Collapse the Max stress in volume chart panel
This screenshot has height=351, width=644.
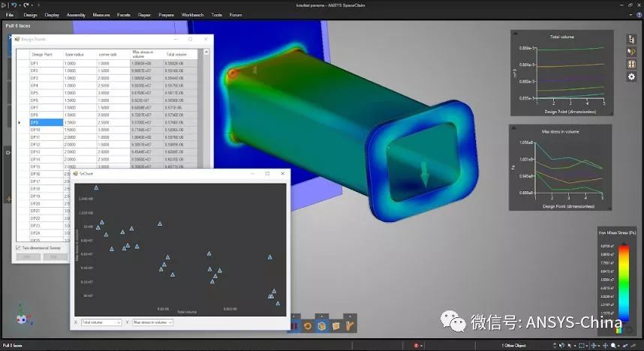[x=514, y=128]
